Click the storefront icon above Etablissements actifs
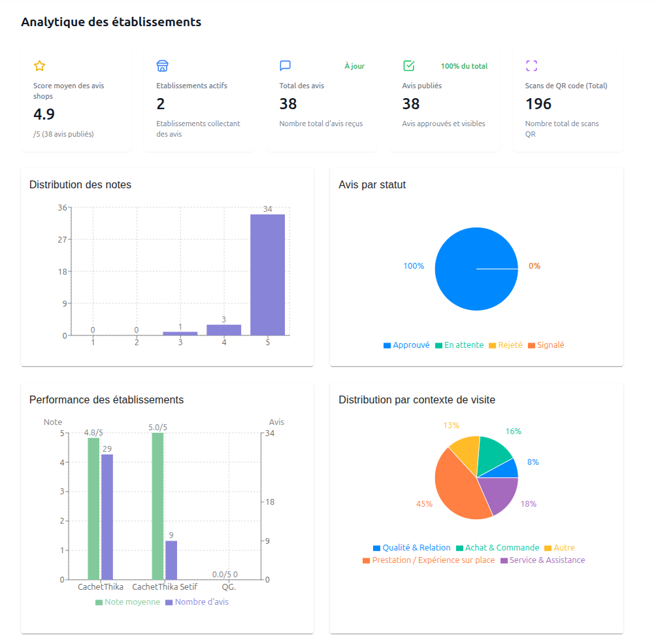Screen dimensions: 658x644 [163, 65]
